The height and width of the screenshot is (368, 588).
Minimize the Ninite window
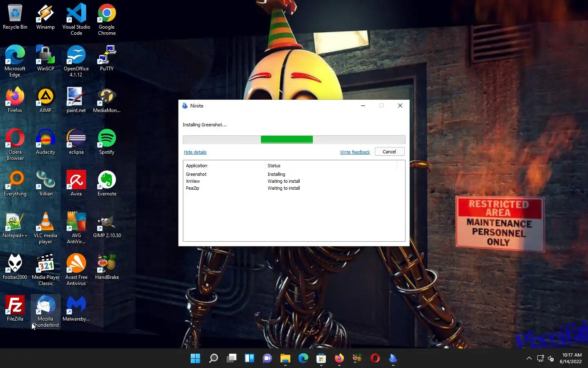[363, 105]
